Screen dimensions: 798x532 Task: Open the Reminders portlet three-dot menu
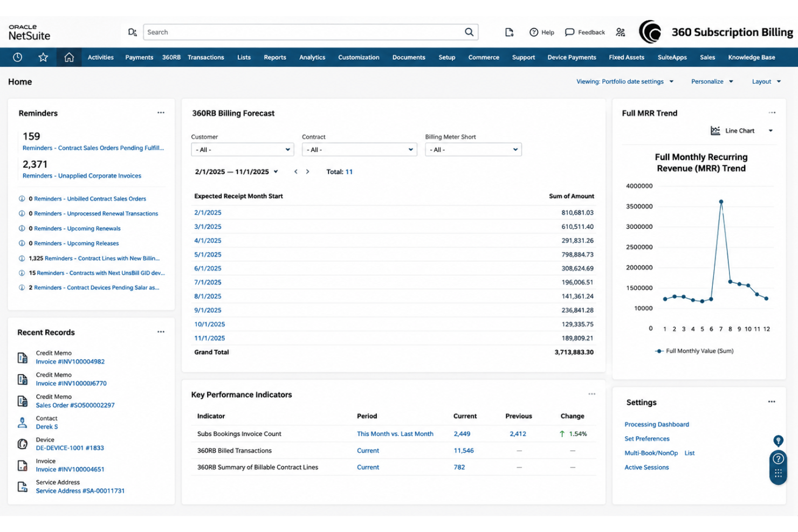161,113
